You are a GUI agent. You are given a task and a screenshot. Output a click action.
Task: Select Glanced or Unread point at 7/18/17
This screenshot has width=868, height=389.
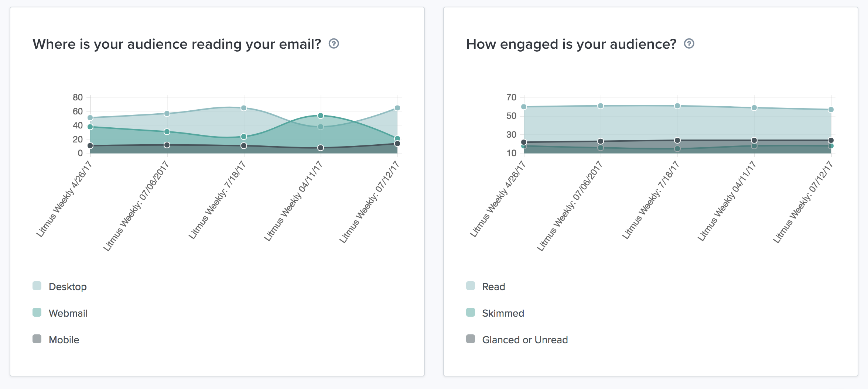[677, 140]
